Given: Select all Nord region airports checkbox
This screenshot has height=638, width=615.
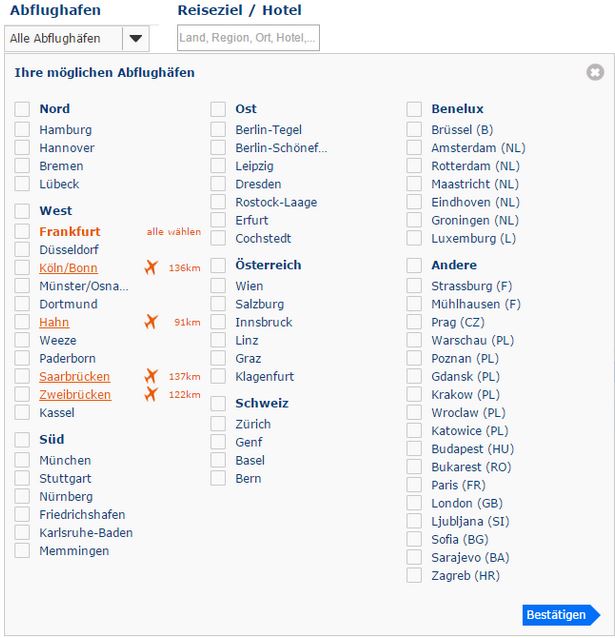Looking at the screenshot, I should (22, 109).
